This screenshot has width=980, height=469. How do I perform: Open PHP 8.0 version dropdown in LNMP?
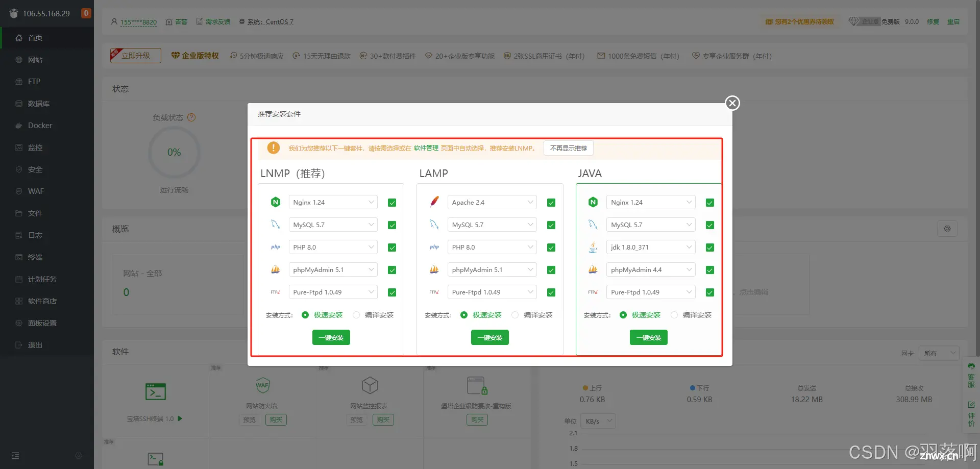coord(333,247)
